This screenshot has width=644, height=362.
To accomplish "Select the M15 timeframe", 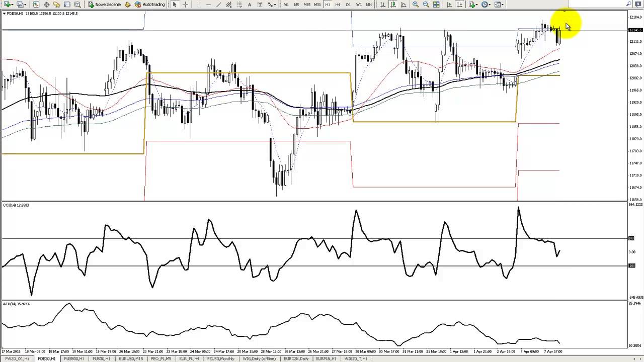I will coord(307,5).
